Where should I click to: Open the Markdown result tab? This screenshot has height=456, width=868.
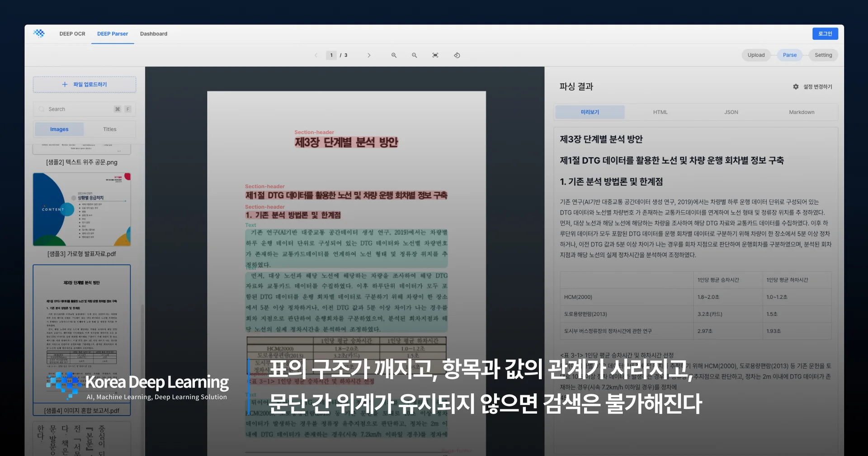[802, 112]
